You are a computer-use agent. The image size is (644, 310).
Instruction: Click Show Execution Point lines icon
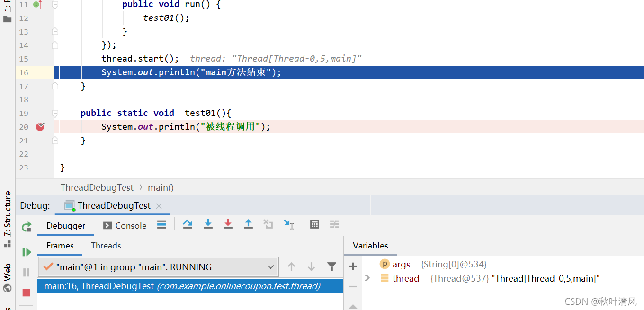click(x=162, y=225)
